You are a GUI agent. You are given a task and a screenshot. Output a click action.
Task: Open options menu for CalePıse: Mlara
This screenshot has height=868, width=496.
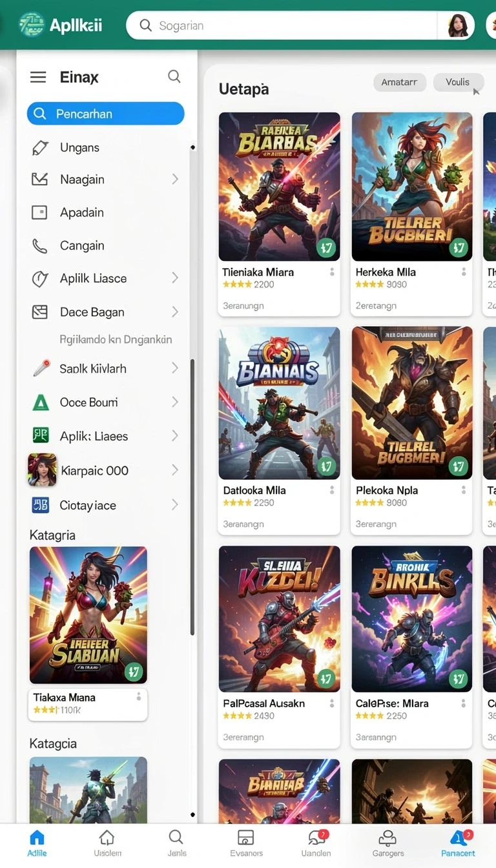point(464,703)
